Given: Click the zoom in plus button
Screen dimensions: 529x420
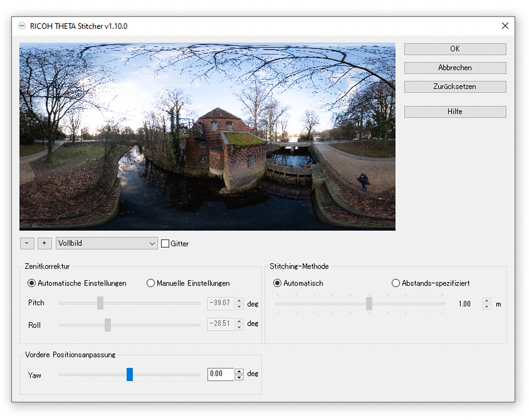Looking at the screenshot, I should [x=44, y=243].
